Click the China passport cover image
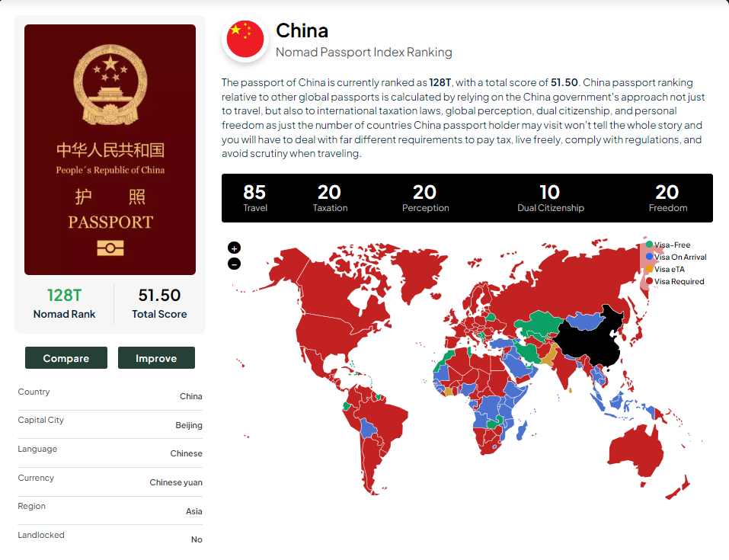The width and height of the screenshot is (729, 560). (110, 150)
